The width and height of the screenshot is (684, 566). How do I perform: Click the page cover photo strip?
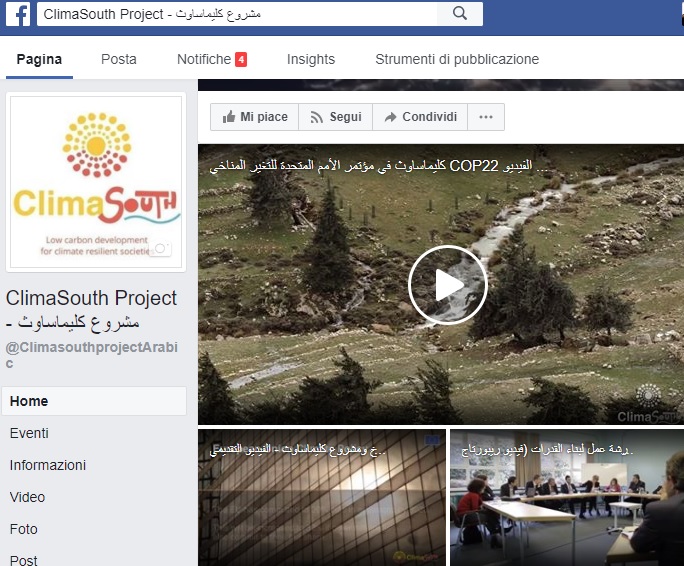(441, 85)
